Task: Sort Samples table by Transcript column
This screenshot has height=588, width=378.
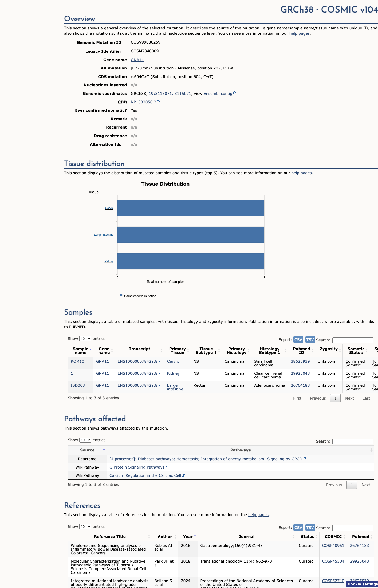Action: click(139, 351)
